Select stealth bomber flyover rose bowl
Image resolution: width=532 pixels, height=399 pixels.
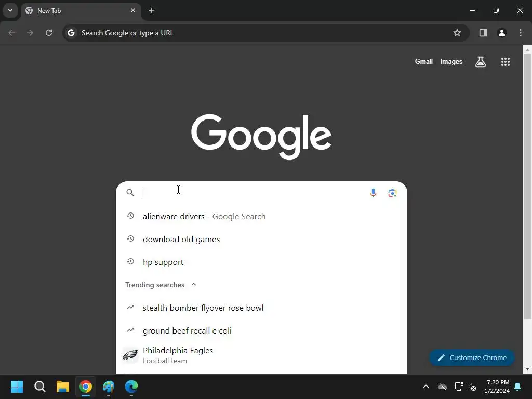[x=261, y=308]
